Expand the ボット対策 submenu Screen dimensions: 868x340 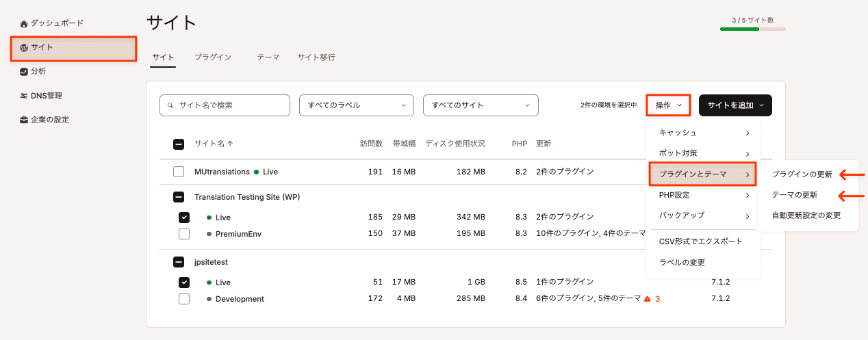tap(704, 153)
